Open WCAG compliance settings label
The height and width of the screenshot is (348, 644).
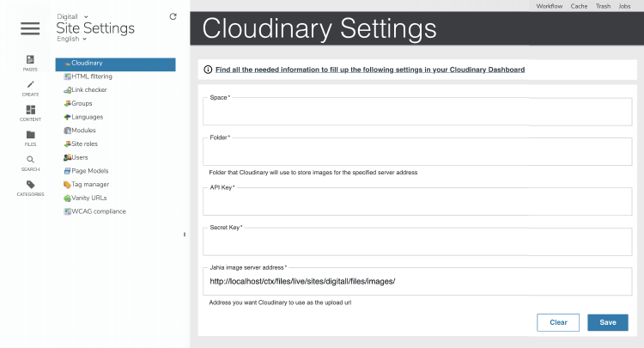pyautogui.click(x=99, y=211)
